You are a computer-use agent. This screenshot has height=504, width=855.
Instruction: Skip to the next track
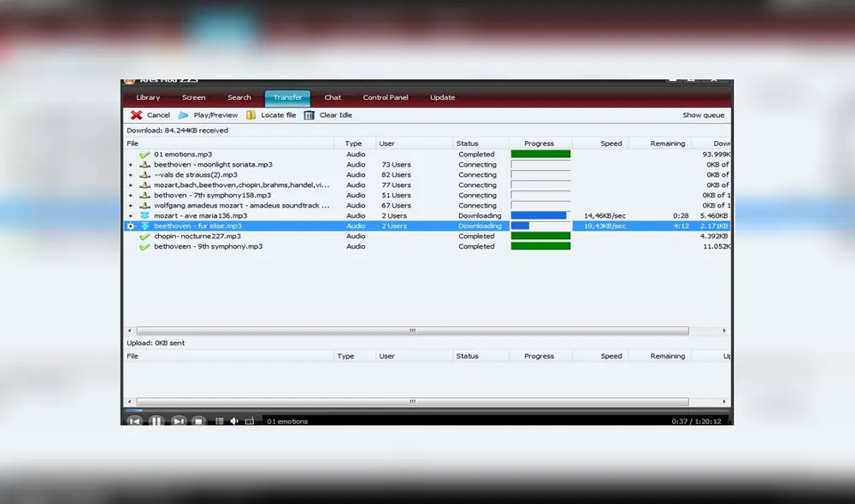[178, 421]
